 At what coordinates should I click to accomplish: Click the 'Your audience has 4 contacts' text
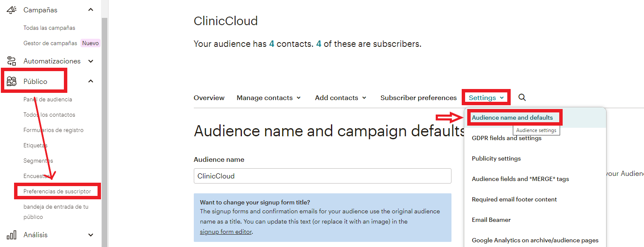tap(308, 44)
